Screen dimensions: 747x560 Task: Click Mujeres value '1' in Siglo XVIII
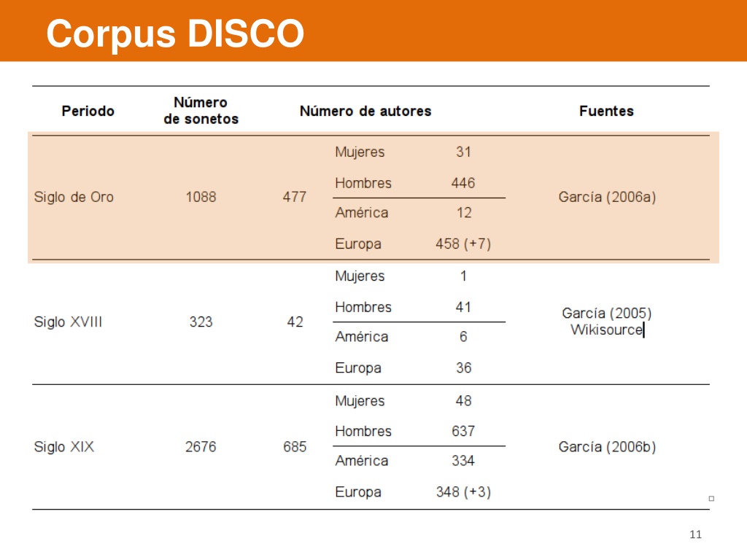pos(463,276)
